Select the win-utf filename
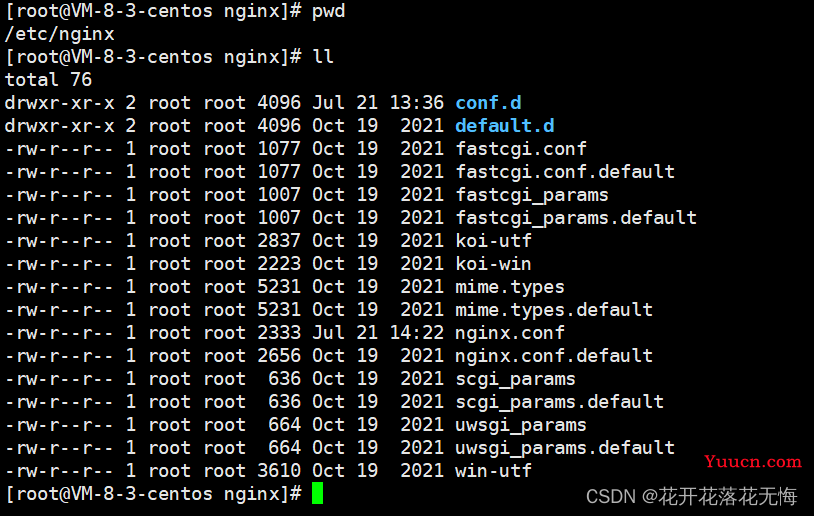814x516 pixels. (493, 471)
